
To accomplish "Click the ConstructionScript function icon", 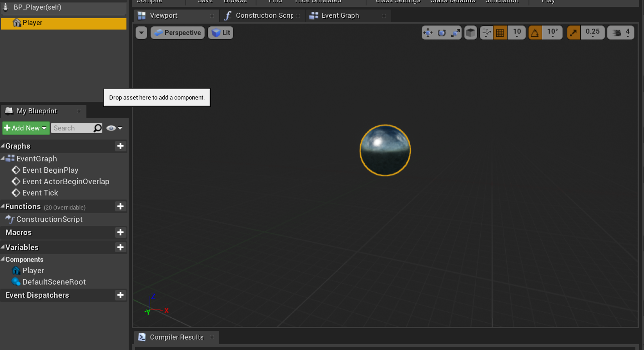I will (10, 219).
